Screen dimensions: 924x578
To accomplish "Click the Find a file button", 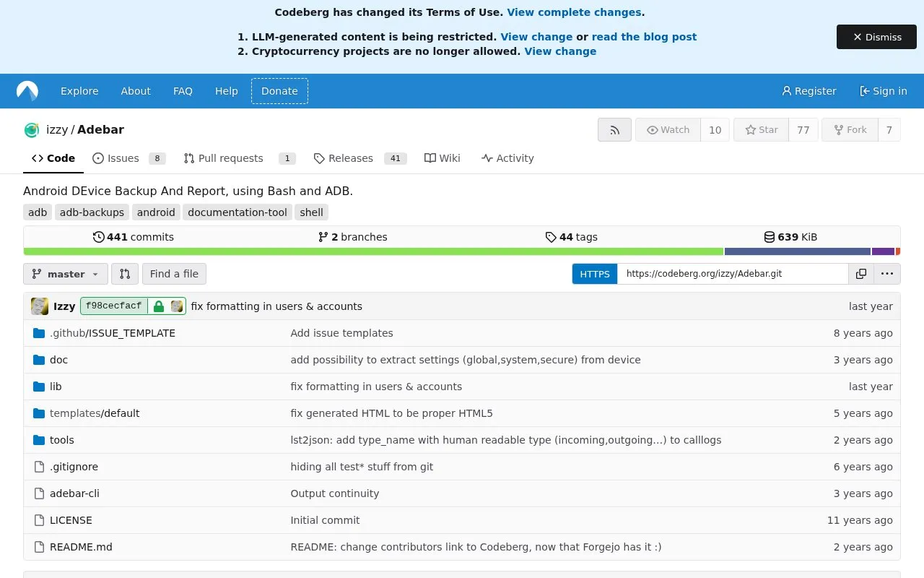I will tap(174, 274).
